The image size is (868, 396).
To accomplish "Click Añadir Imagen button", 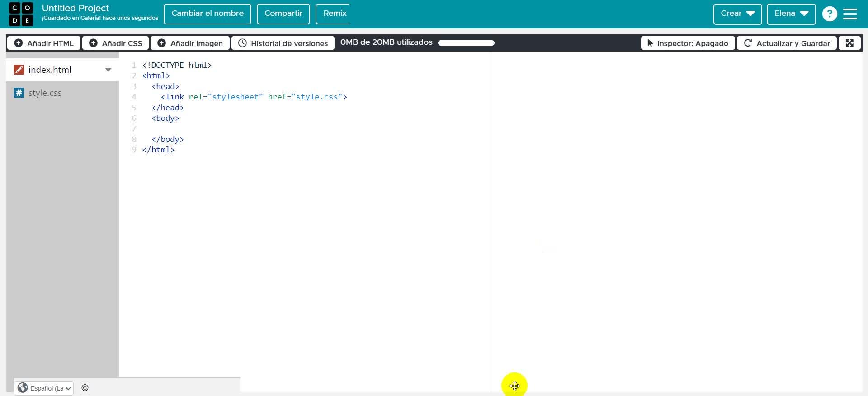I will [x=190, y=43].
